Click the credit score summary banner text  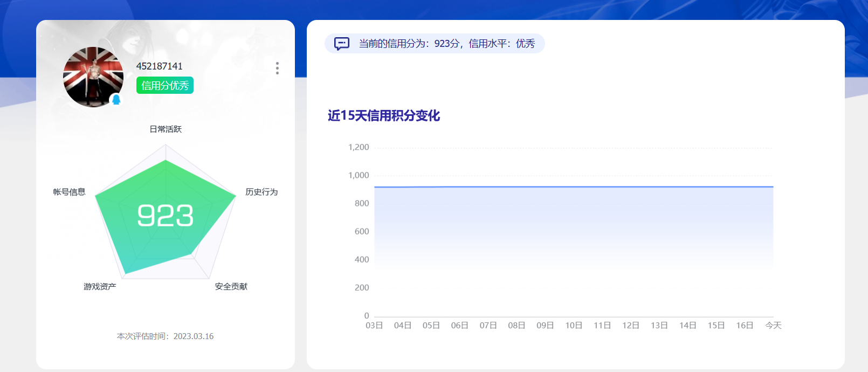447,44
